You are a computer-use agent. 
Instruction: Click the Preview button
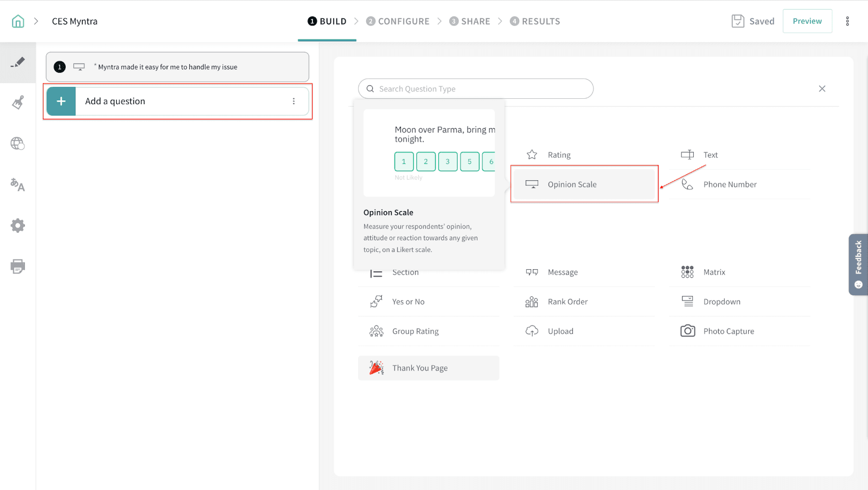[807, 21]
